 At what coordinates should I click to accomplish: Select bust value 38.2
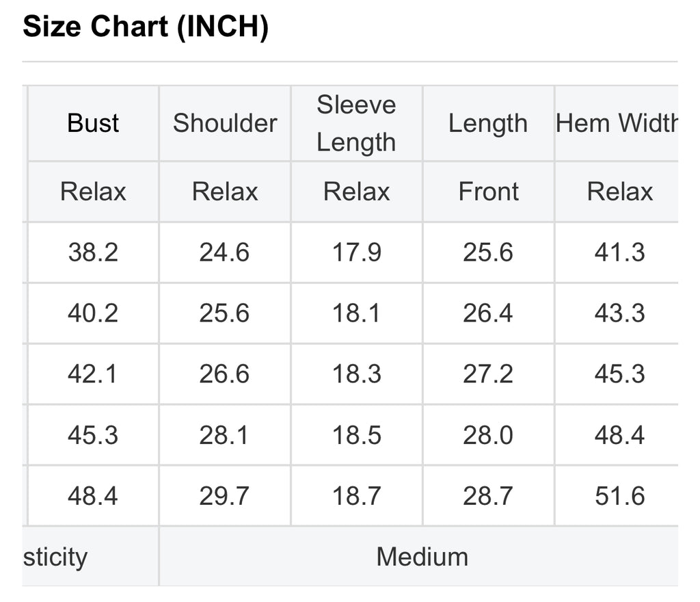[93, 252]
